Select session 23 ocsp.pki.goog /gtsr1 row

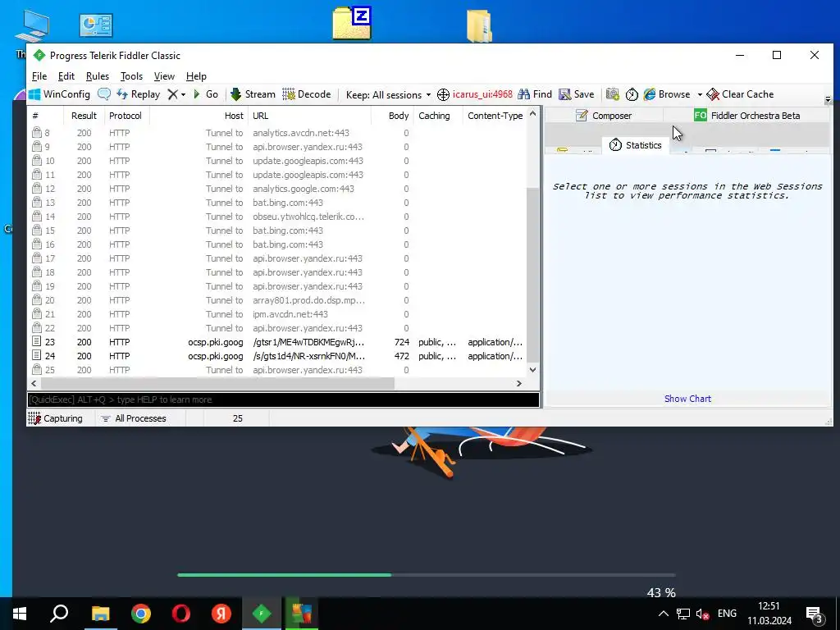(277, 342)
